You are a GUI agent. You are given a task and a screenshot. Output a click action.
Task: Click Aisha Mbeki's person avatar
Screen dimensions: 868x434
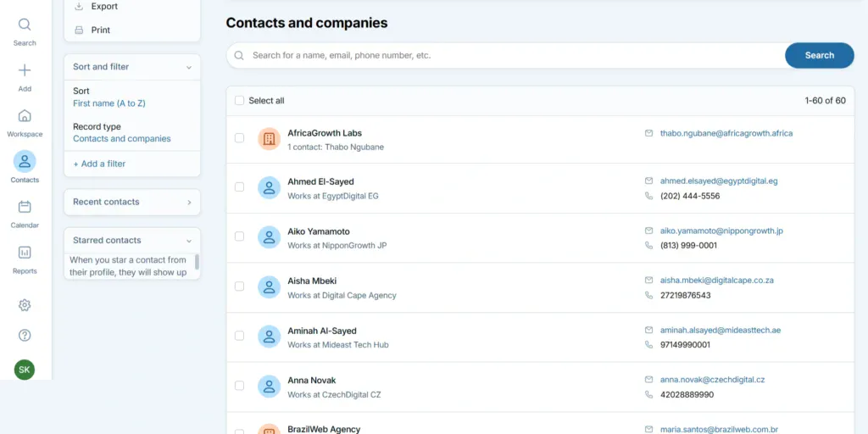pyautogui.click(x=269, y=287)
